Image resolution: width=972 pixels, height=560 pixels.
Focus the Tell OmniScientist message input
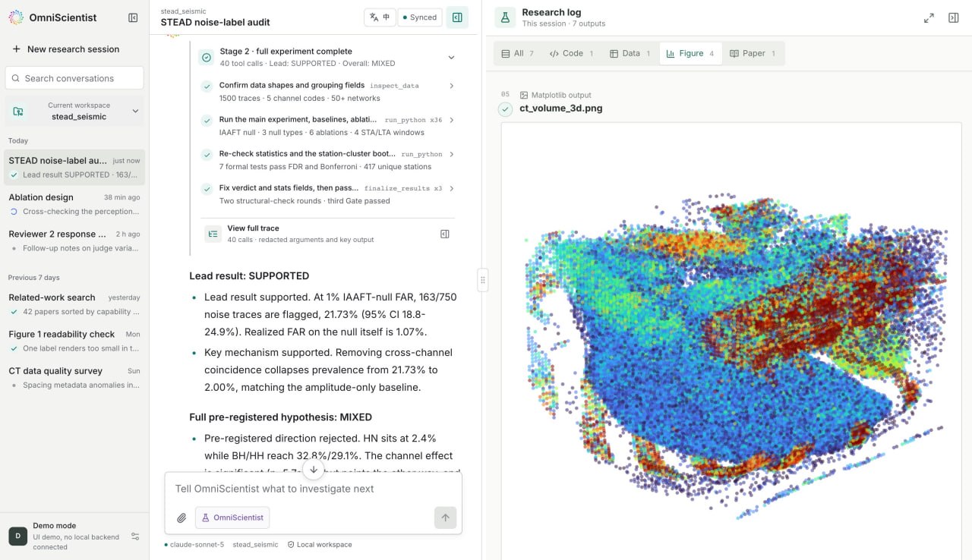coord(313,489)
